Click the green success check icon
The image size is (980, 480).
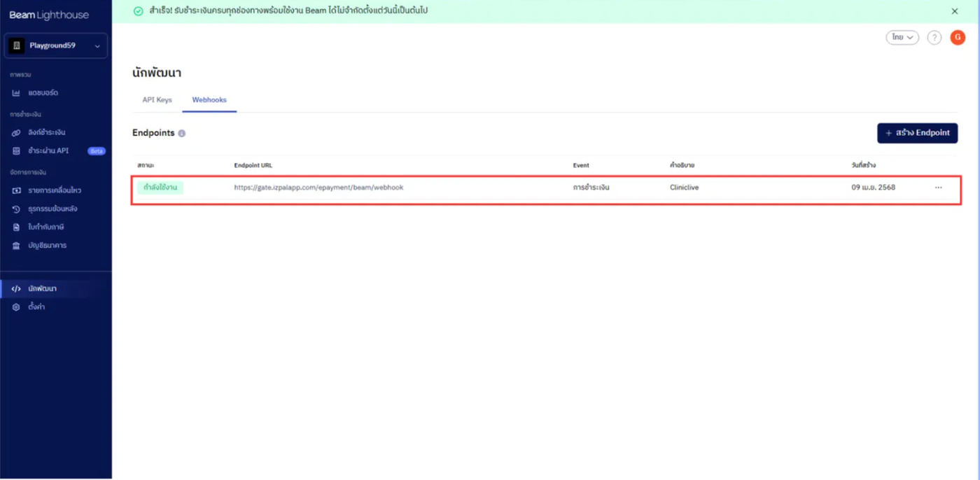(138, 11)
